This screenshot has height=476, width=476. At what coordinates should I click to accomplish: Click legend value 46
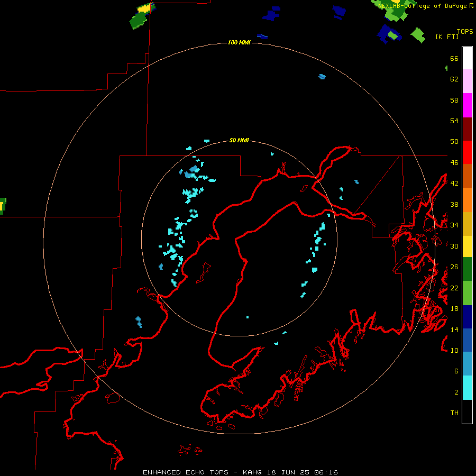(454, 163)
